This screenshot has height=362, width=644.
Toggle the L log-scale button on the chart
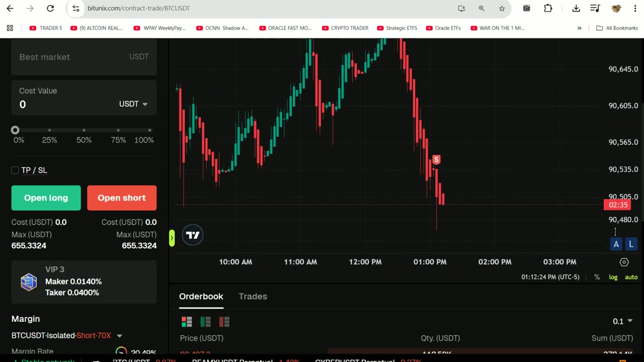pyautogui.click(x=631, y=244)
